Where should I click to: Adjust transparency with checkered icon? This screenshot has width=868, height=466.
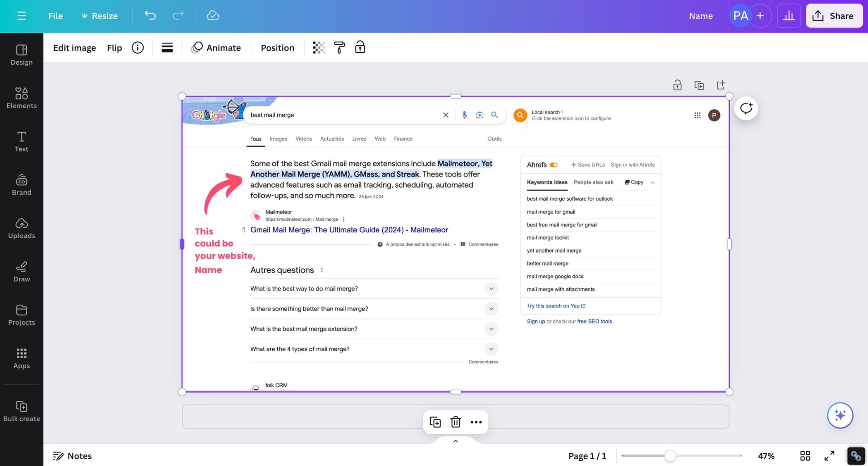(x=319, y=48)
